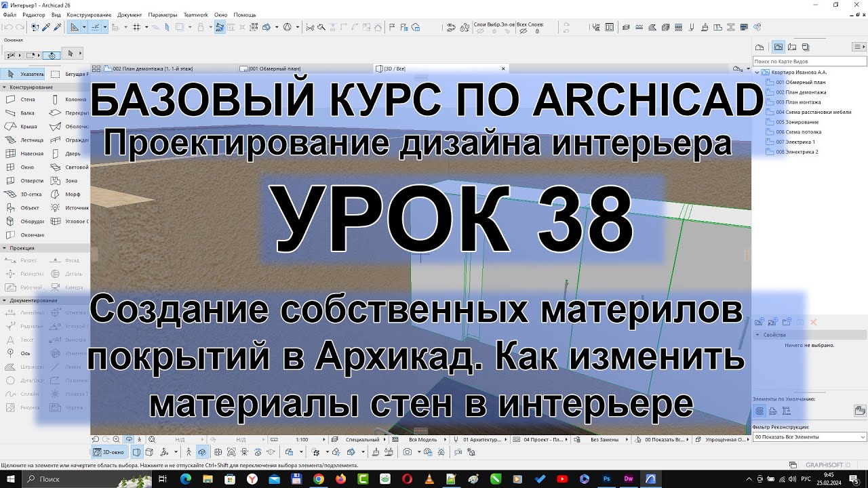868x488 pixels.
Task: Select the Колонна column tool
Action: pos(68,100)
